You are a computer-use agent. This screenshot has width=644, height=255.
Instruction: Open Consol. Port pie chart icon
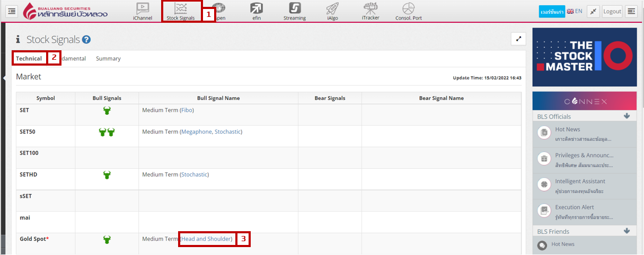(x=408, y=9)
